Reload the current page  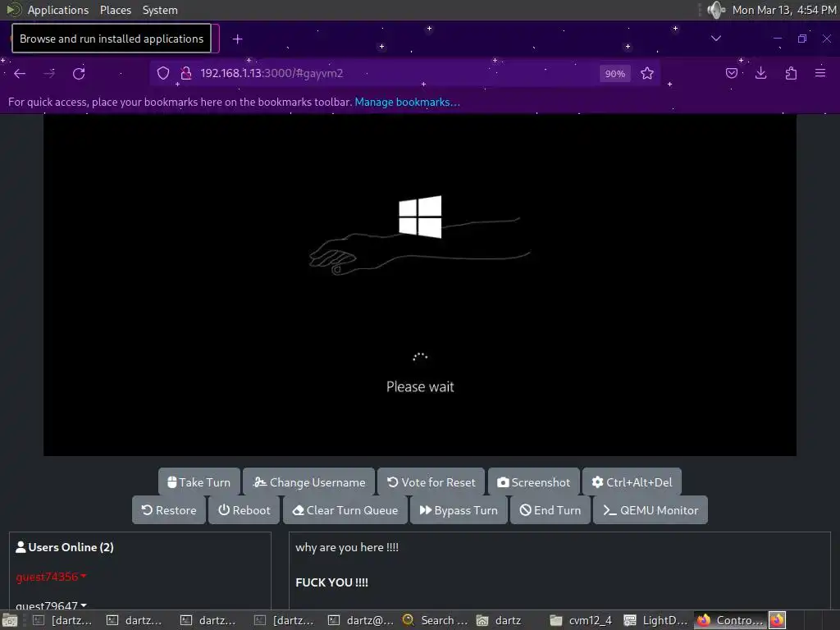(x=79, y=73)
